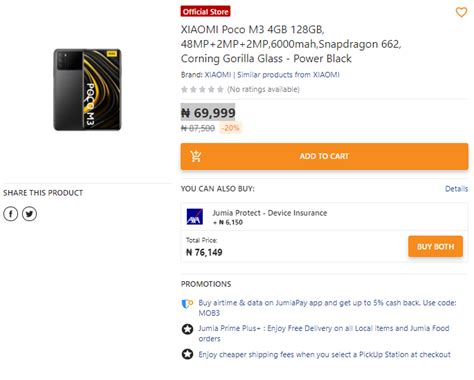Open JumiaPay airtime cash back promotion
Screen dimensions: 474x380
(x=327, y=308)
